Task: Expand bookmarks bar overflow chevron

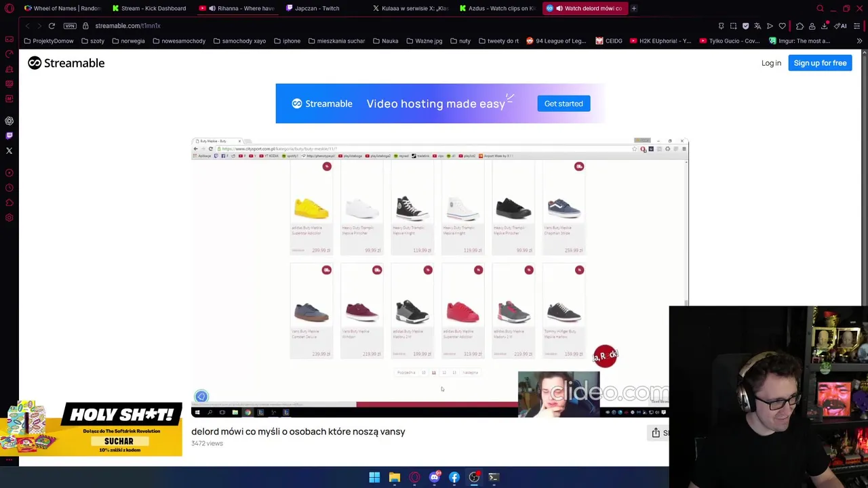Action: click(x=859, y=41)
